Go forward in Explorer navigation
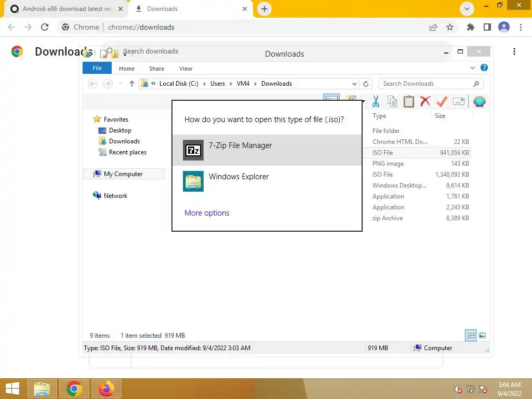 (x=108, y=84)
